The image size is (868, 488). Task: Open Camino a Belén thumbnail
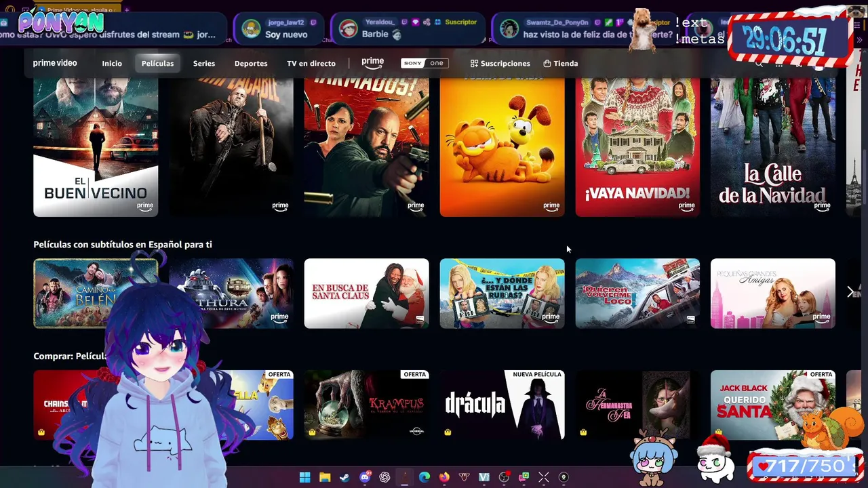pos(96,293)
